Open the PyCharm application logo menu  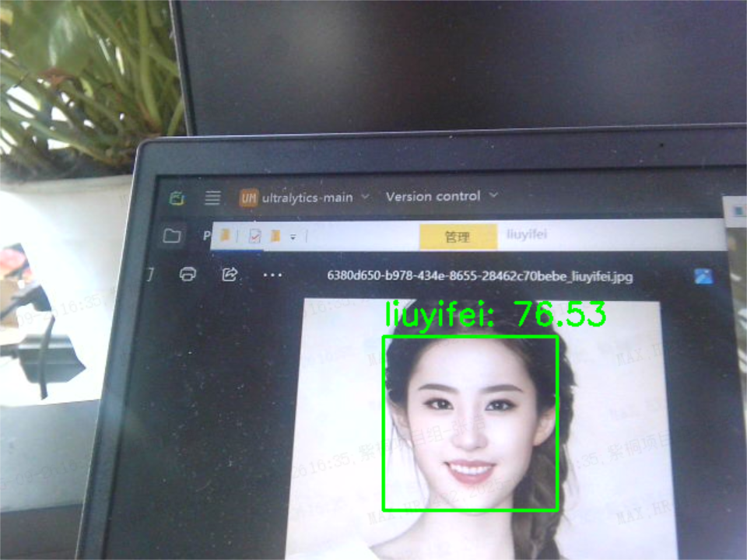pos(177,198)
